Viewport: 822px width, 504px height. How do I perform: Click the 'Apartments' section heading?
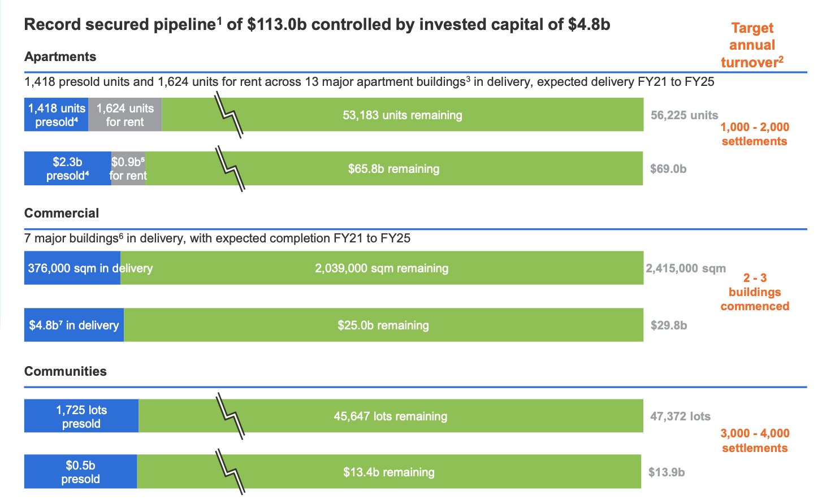pos(60,57)
